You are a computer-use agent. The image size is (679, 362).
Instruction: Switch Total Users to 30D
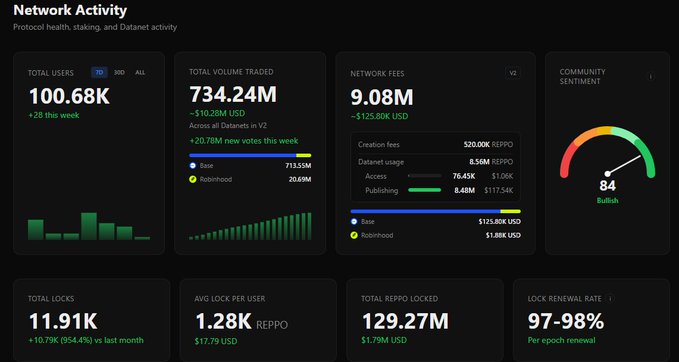(x=119, y=73)
